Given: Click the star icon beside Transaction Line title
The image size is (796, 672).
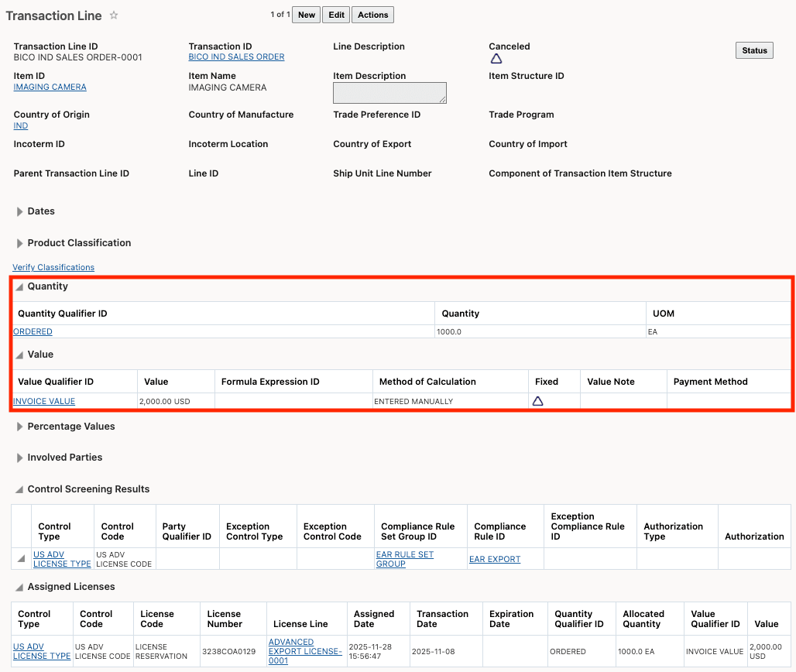Looking at the screenshot, I should tap(115, 15).
